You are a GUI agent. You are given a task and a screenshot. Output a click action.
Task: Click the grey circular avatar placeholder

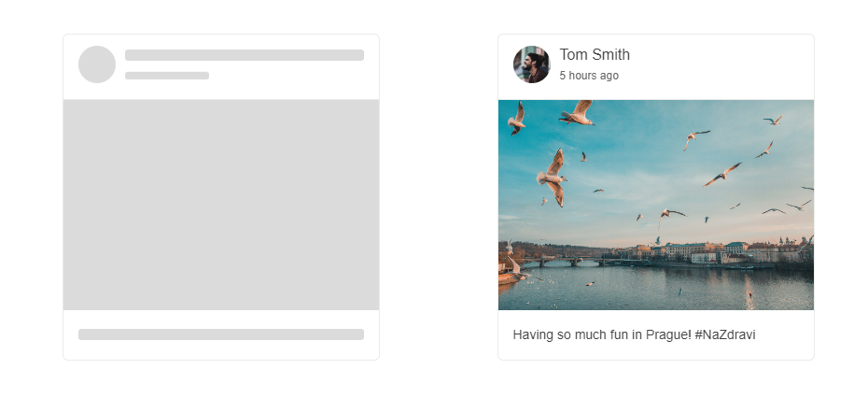(x=97, y=64)
